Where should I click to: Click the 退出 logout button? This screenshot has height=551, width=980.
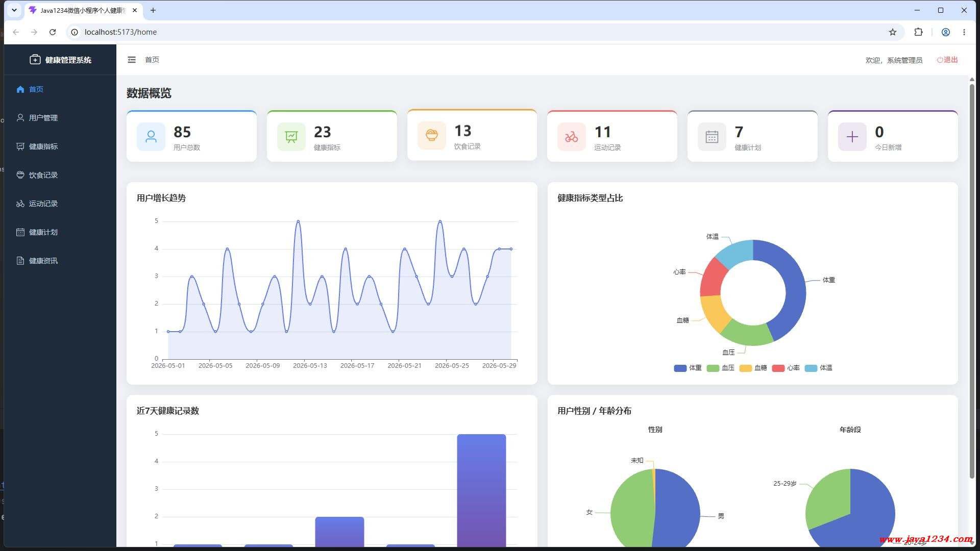pyautogui.click(x=947, y=60)
